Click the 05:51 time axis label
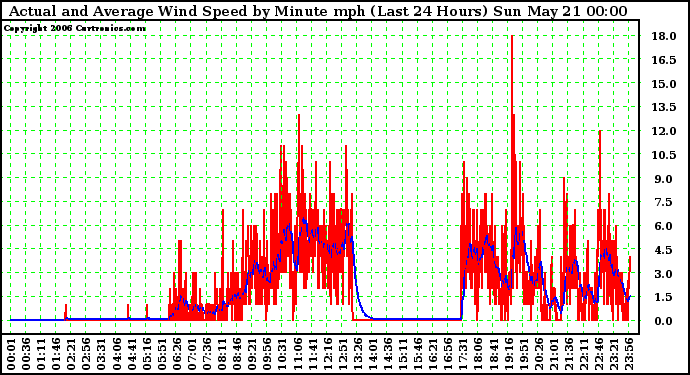Screen dimensions: 690x375 161,354
